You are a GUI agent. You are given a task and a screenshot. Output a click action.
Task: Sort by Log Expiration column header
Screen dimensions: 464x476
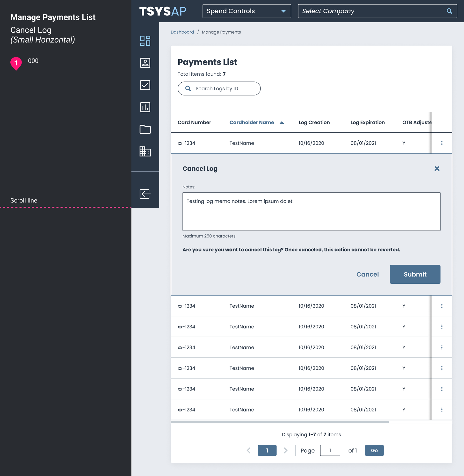[x=368, y=123]
